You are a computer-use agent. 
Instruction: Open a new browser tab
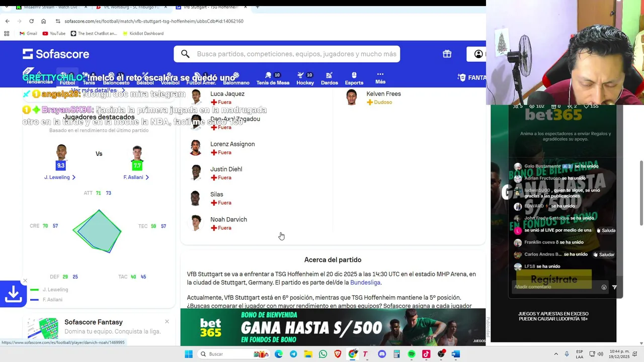257,7
